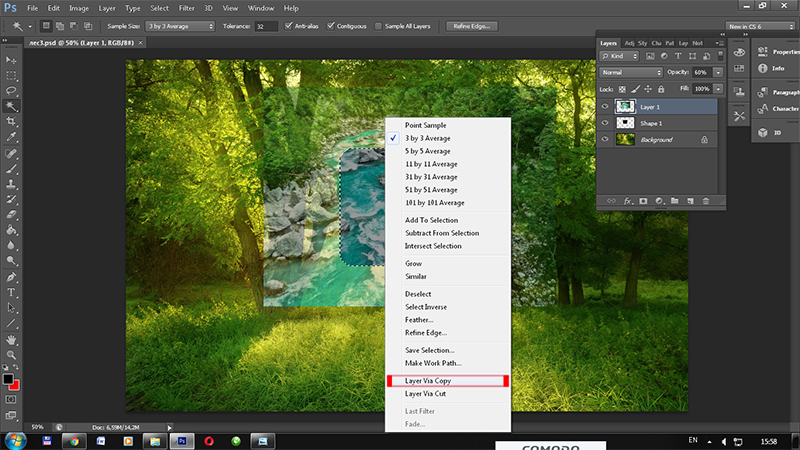Hide the Background layer visibility
The width and height of the screenshot is (800, 450).
click(605, 139)
